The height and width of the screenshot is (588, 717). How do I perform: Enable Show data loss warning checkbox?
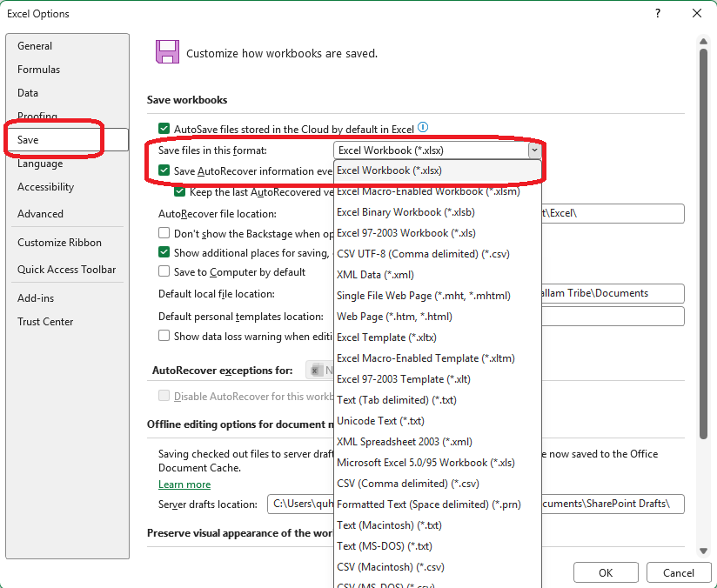pyautogui.click(x=164, y=336)
